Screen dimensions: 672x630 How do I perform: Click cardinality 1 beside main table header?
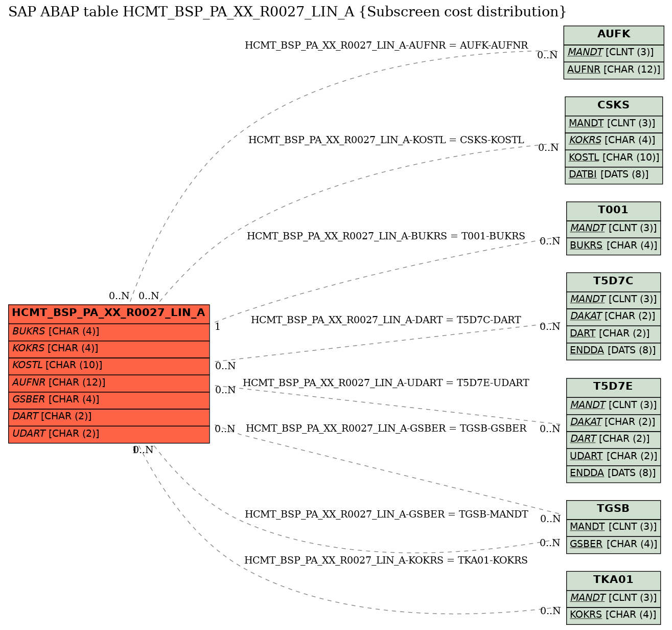click(x=218, y=327)
